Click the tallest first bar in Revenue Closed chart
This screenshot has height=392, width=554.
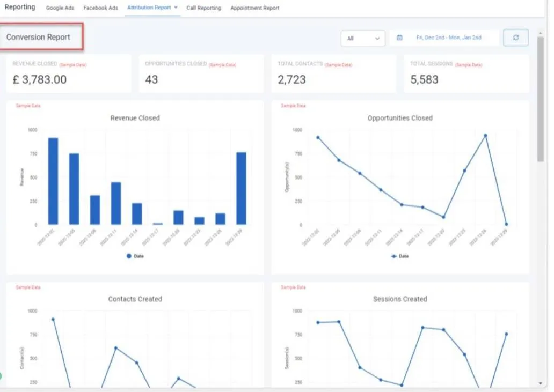(53, 181)
